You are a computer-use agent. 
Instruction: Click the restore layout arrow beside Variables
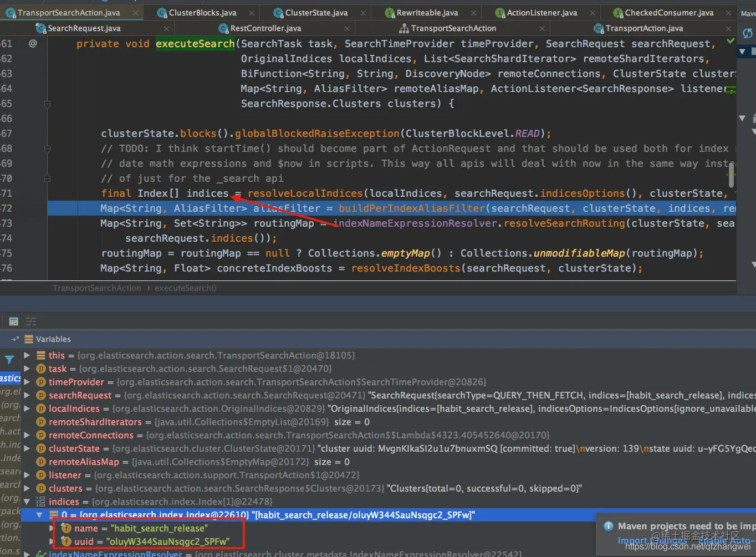15,339
